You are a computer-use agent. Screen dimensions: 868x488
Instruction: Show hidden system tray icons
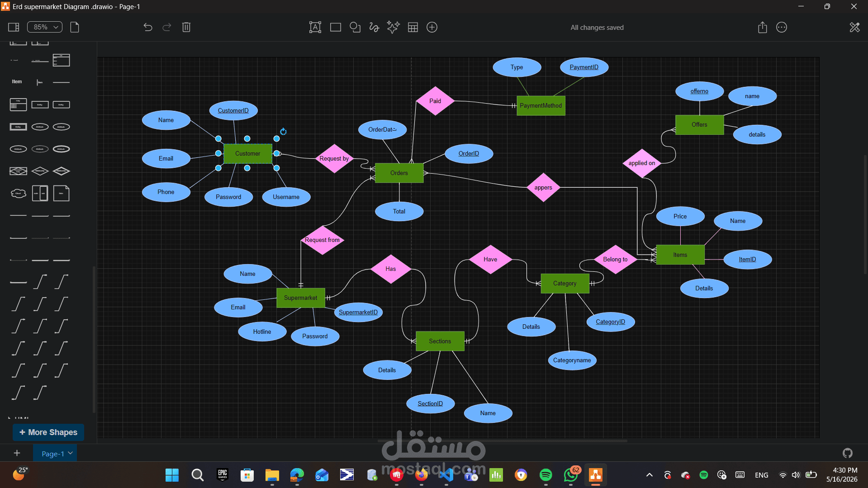pyautogui.click(x=650, y=475)
